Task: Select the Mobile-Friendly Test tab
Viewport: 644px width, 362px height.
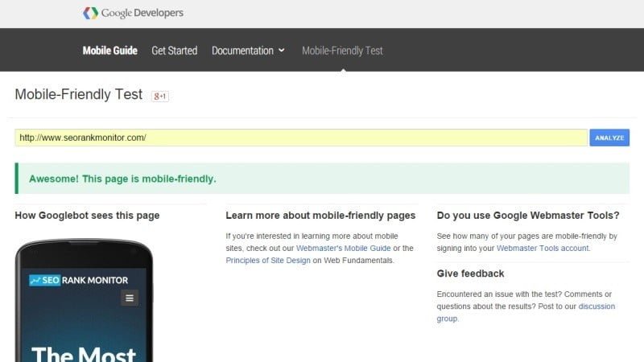Action: (x=342, y=51)
